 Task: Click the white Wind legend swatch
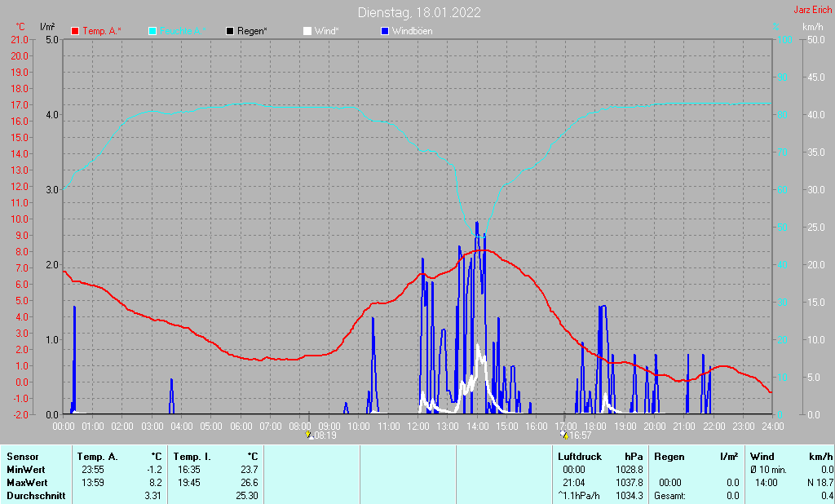point(307,31)
